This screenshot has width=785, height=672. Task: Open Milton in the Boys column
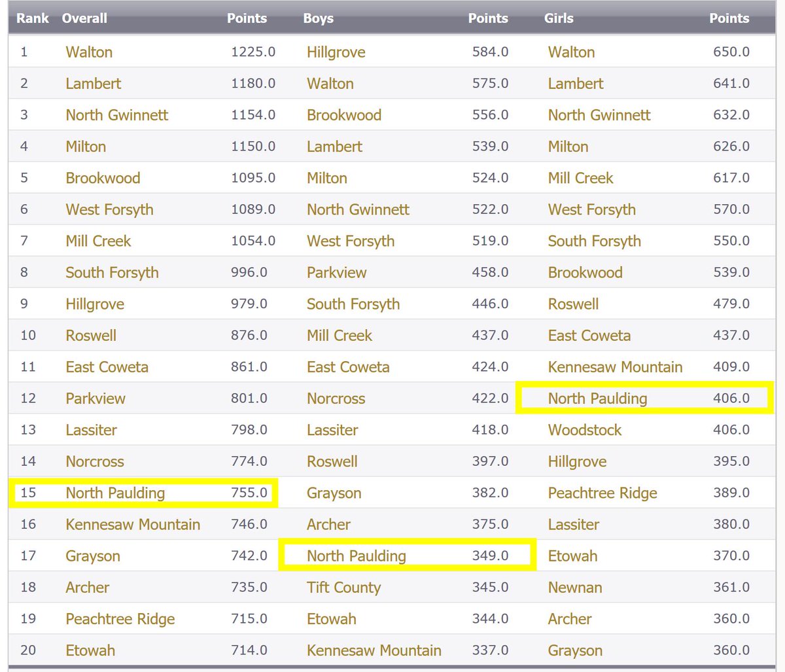[327, 178]
